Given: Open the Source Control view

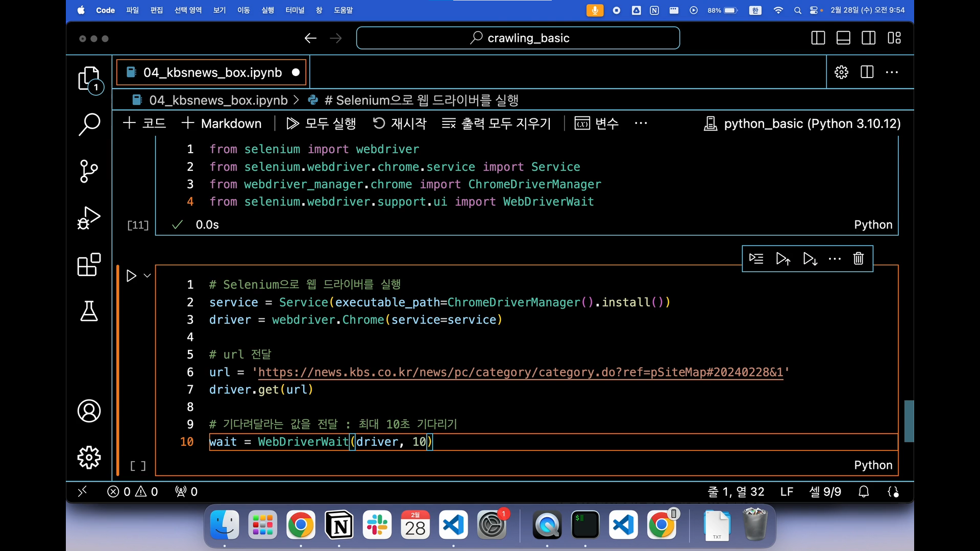Looking at the screenshot, I should (89, 171).
